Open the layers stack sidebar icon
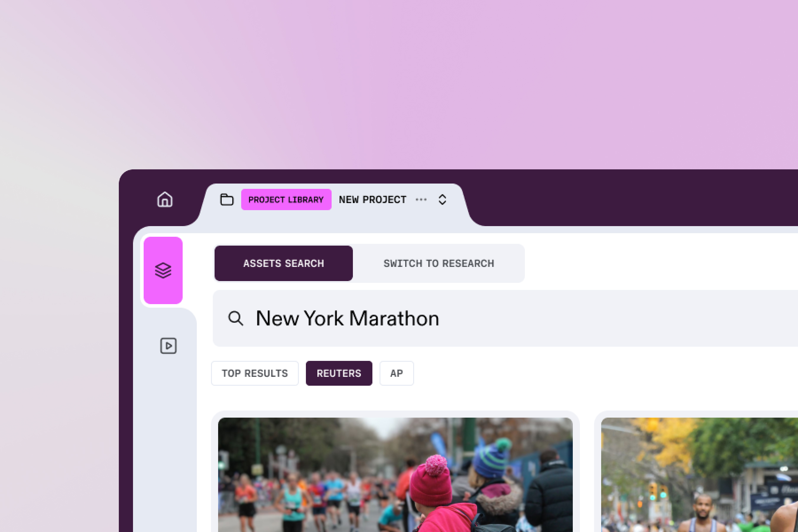The width and height of the screenshot is (798, 532). click(x=163, y=270)
